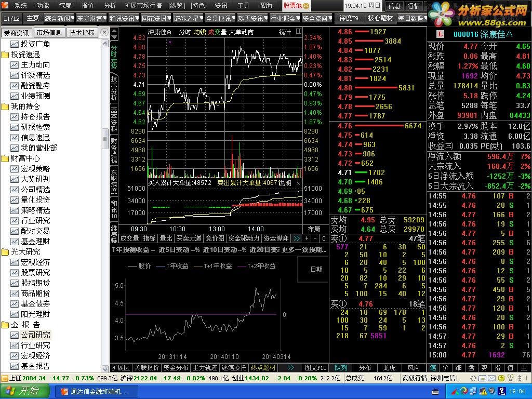This screenshot has width=532, height=399.
Task: Click the chart icon beside 股指期货
Action: point(14,283)
